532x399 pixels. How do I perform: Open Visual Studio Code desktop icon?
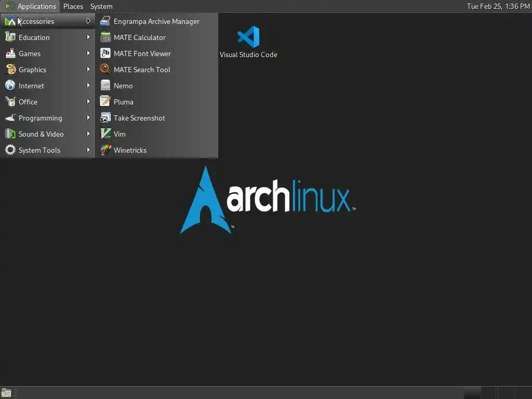(x=248, y=37)
